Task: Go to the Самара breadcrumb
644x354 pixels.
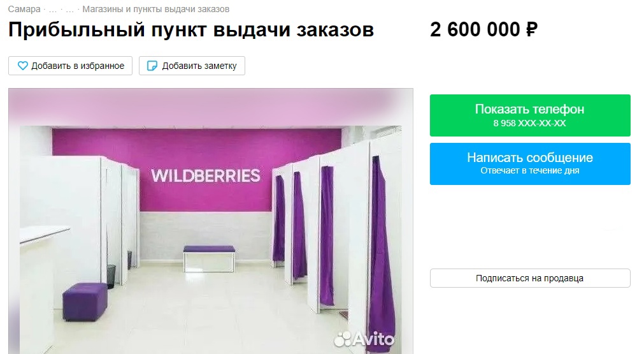Action: tap(24, 9)
